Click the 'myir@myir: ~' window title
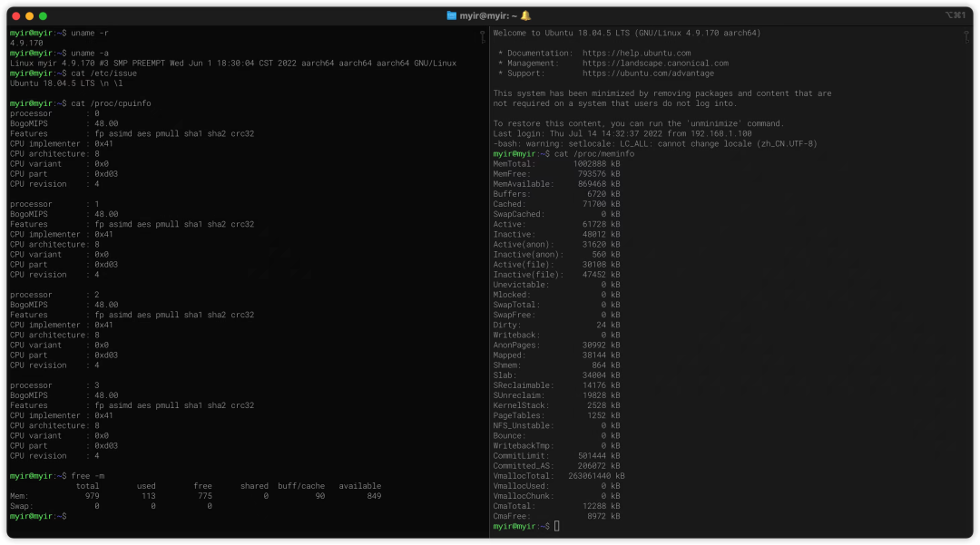This screenshot has width=980, height=545. [488, 15]
